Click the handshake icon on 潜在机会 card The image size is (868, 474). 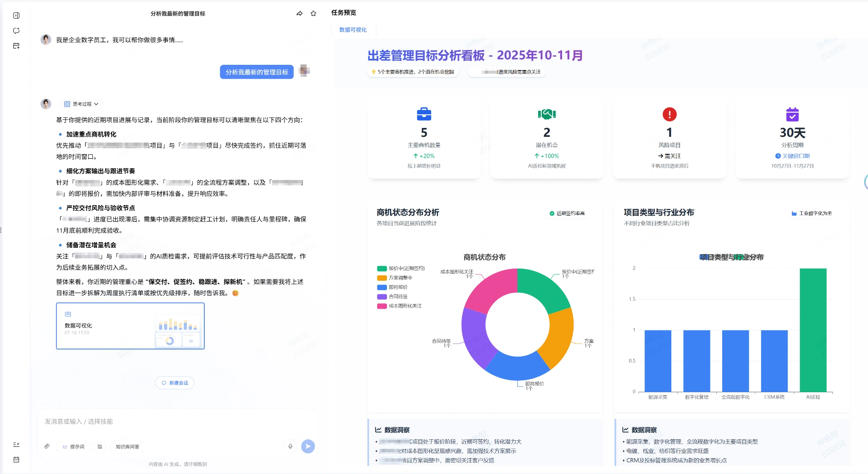click(547, 114)
